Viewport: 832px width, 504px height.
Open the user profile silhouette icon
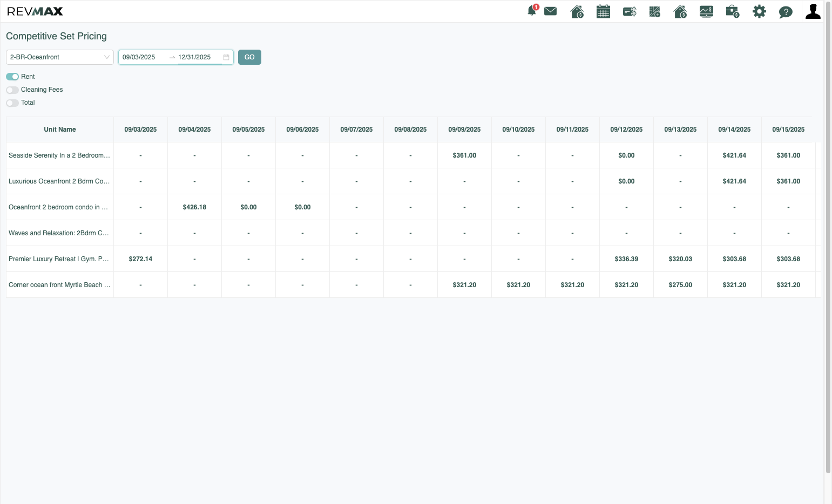click(x=813, y=11)
